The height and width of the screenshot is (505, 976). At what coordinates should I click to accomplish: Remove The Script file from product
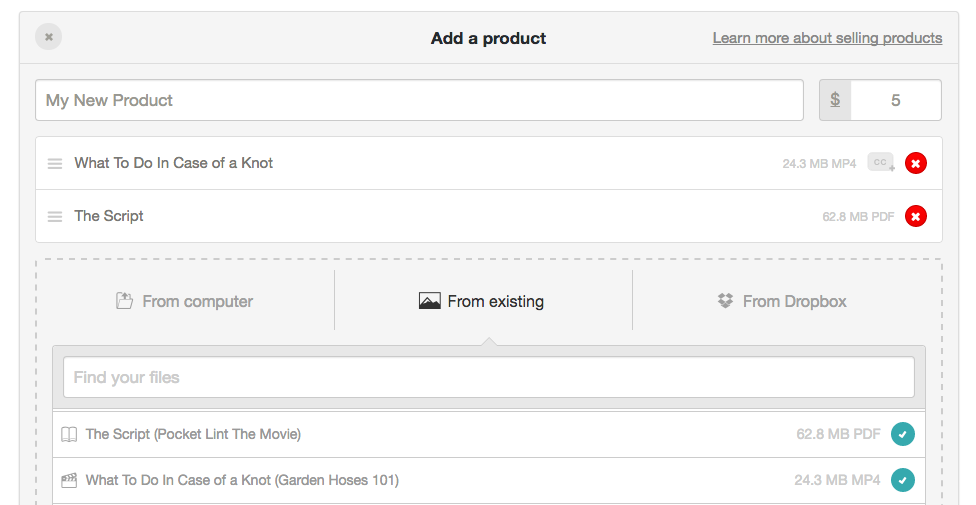pos(916,216)
